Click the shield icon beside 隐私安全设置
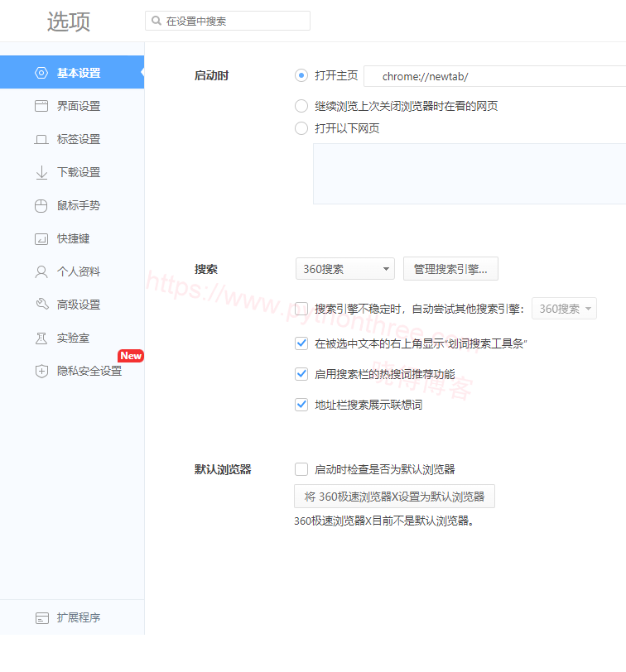 41,371
